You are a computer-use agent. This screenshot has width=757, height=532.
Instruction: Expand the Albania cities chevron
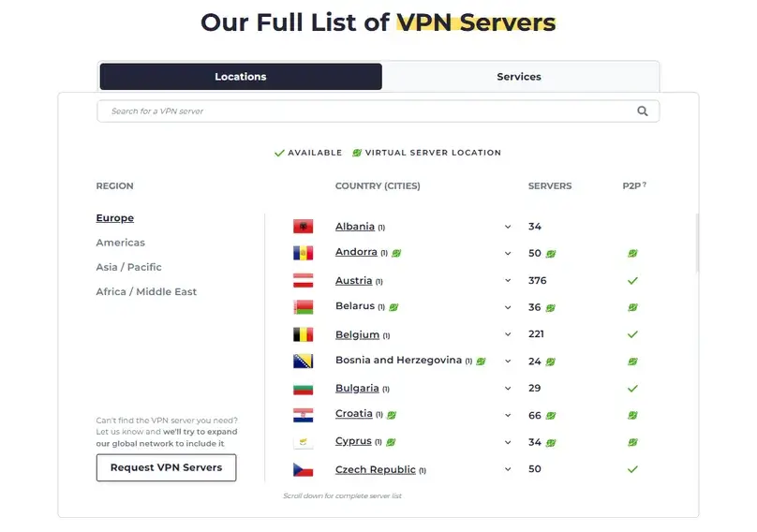pos(508,227)
